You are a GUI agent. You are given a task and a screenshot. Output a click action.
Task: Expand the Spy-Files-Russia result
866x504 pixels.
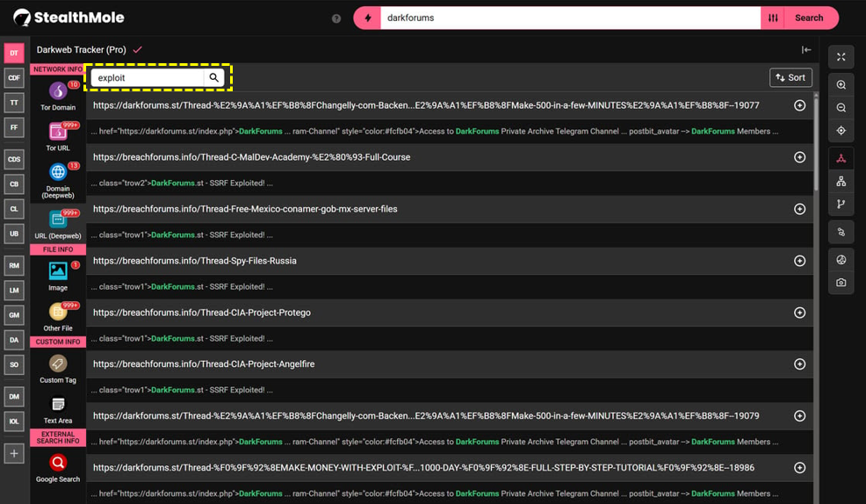pyautogui.click(x=800, y=261)
